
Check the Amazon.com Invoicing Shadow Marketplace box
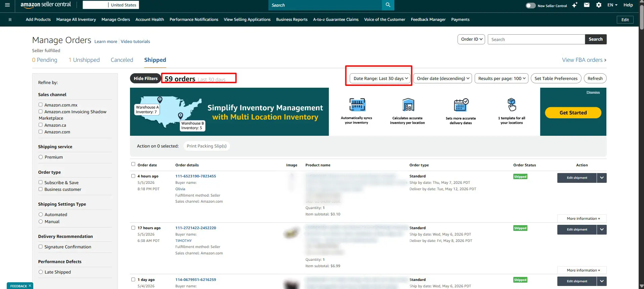pos(41,112)
